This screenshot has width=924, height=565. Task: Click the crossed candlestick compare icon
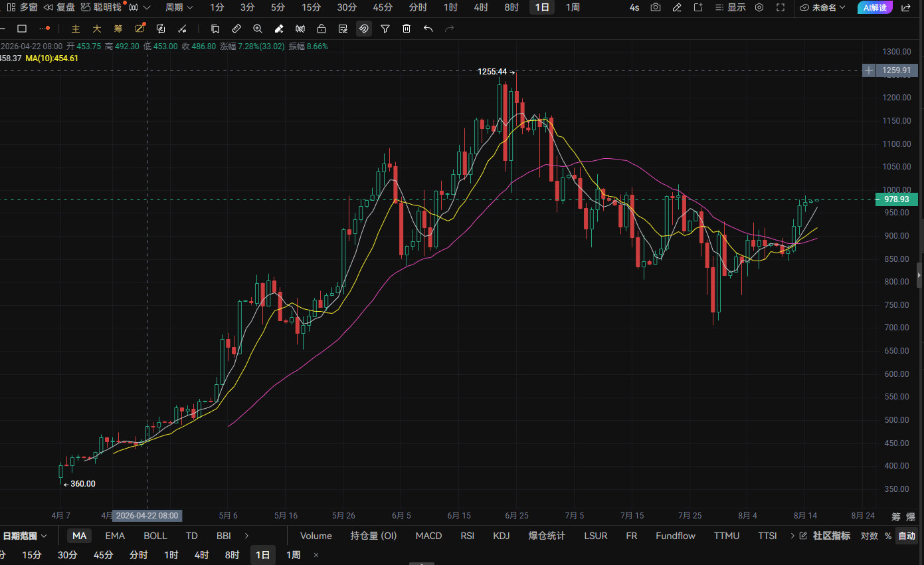(x=300, y=29)
